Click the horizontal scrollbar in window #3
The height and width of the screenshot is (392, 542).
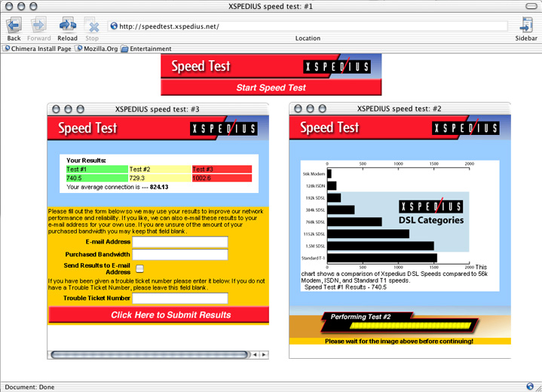tap(147, 354)
